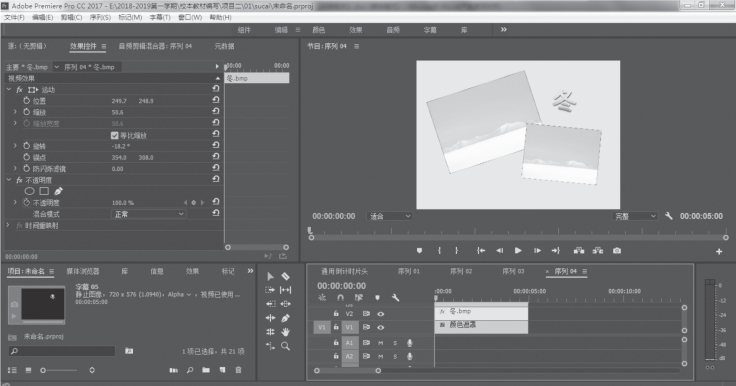Image resolution: width=736 pixels, height=386 pixels.
Task: Click Lift button in program monitor
Action: point(579,251)
